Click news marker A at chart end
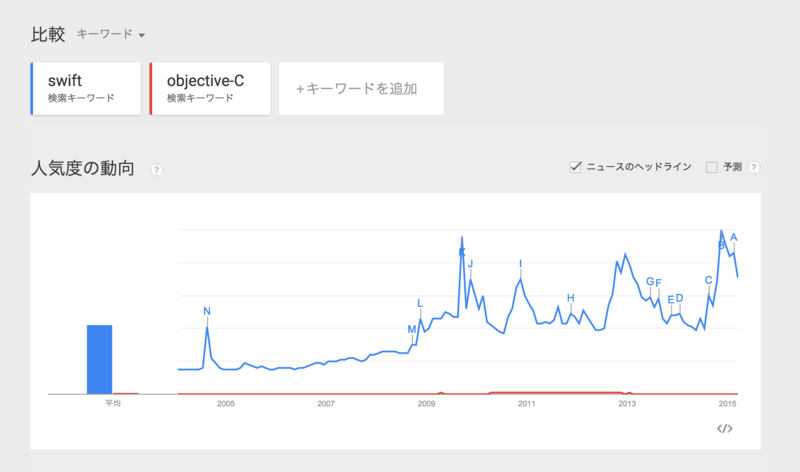 click(734, 237)
